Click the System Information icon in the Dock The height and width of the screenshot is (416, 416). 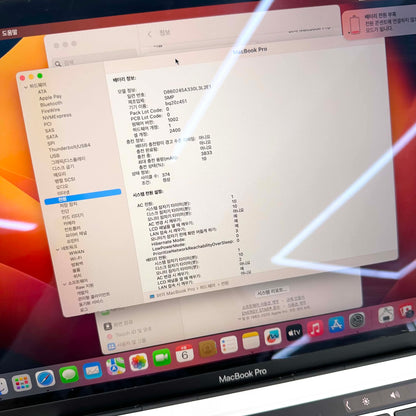(387, 314)
